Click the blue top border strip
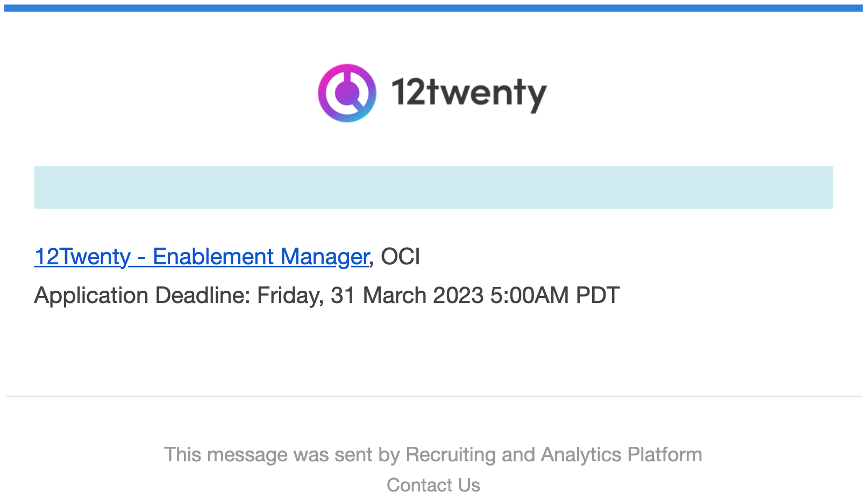The image size is (868, 499). click(433, 8)
